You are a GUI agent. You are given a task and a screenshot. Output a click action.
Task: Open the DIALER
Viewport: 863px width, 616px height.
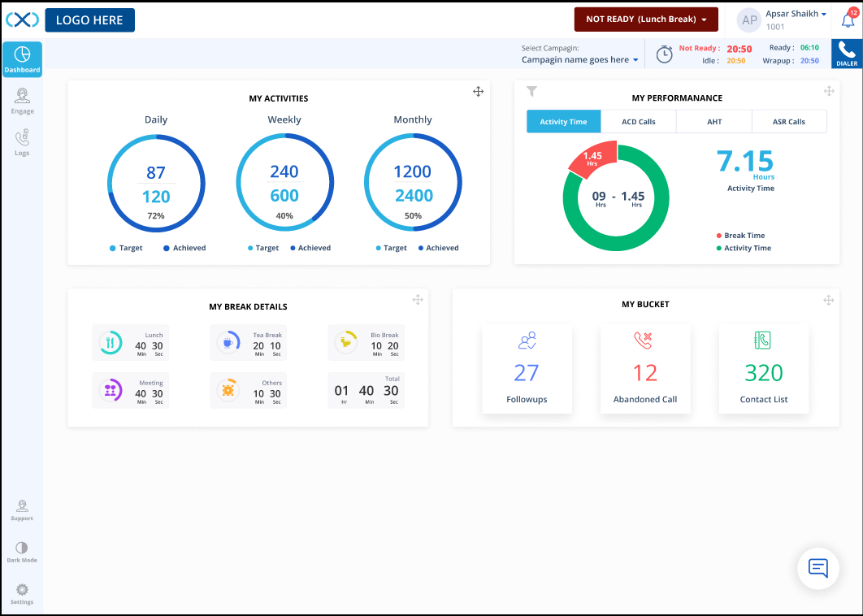(x=846, y=54)
